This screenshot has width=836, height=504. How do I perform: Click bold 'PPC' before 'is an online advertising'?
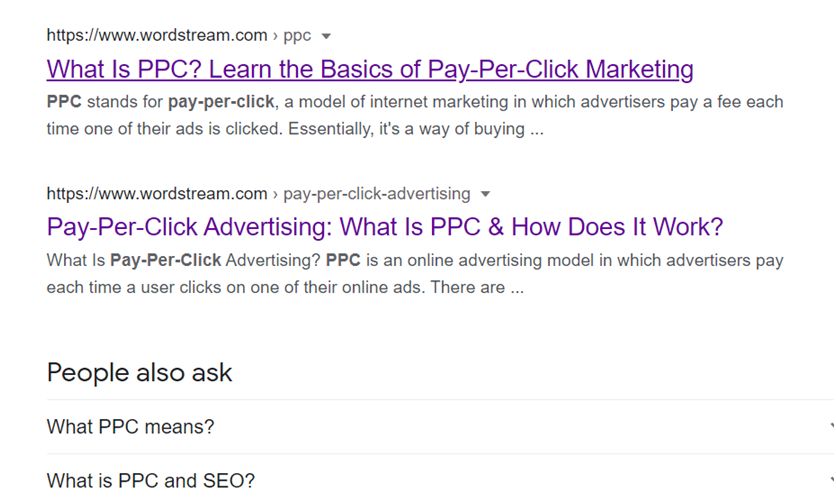click(x=343, y=260)
